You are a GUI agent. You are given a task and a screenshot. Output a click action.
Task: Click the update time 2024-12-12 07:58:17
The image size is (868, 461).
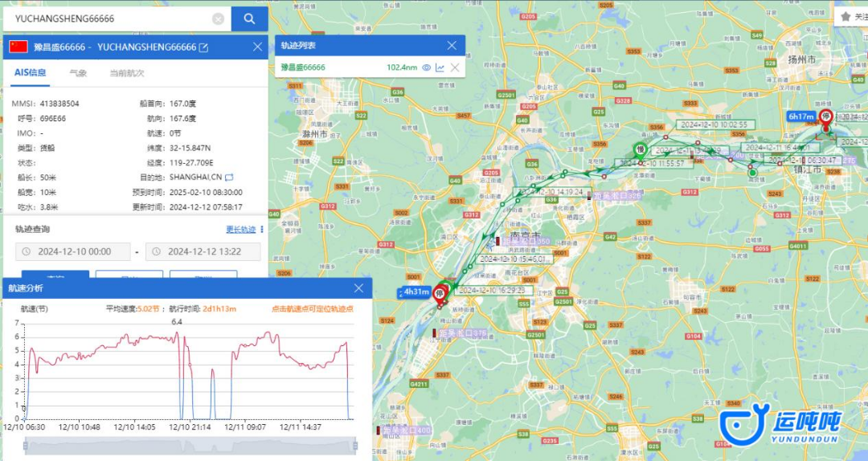pos(206,207)
